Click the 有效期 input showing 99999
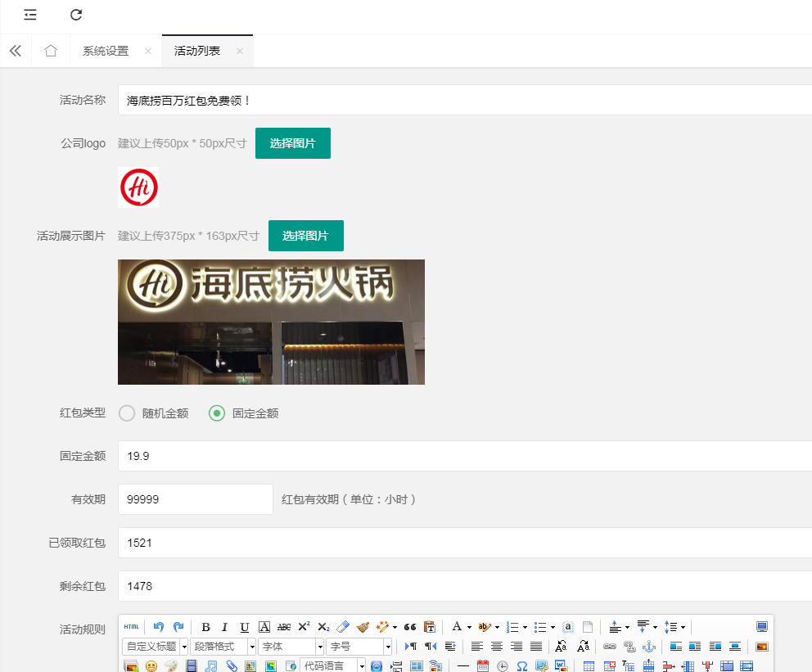Viewport: 812px width, 672px height. click(x=196, y=499)
